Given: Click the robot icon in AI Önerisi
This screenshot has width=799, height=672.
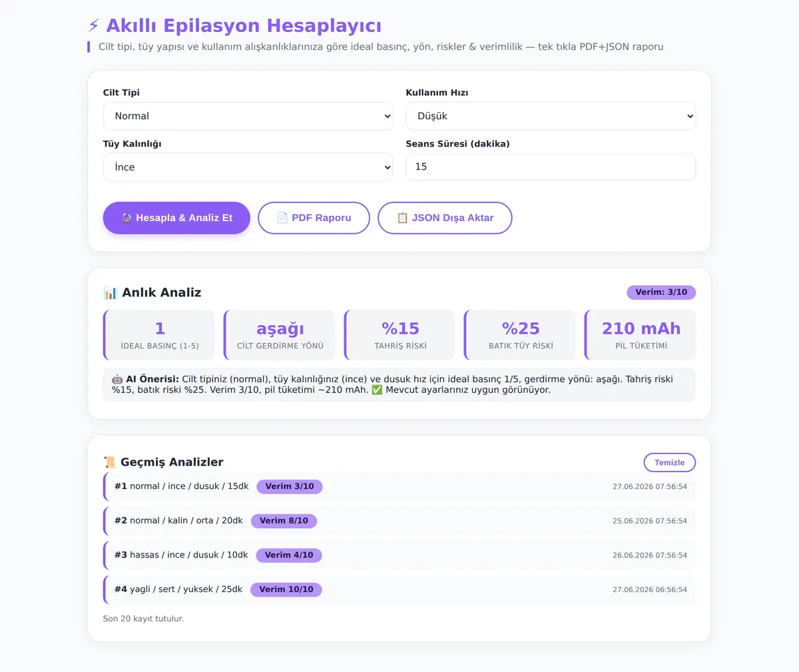Looking at the screenshot, I should [117, 379].
